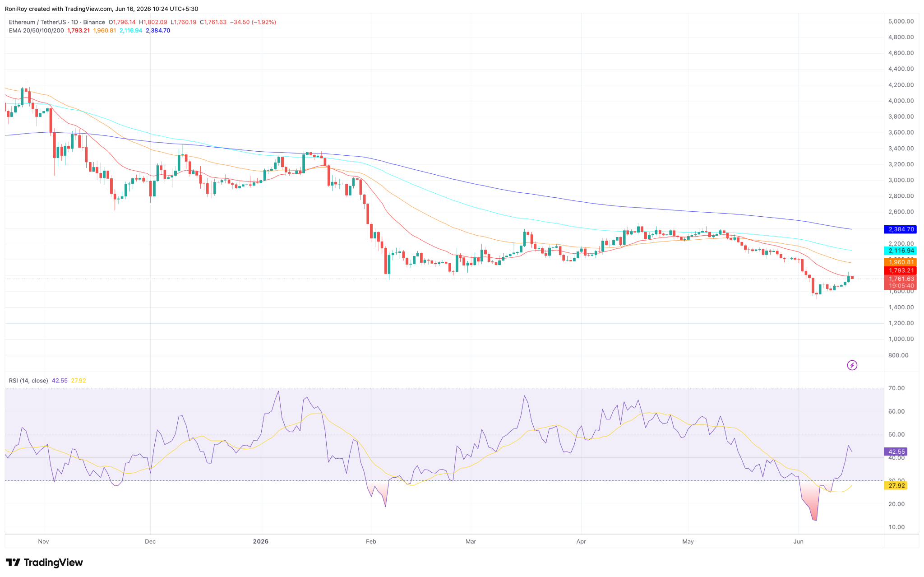Click the purple 42.55 RSI axis tag
Viewport: 924px width, 577px height.
tap(896, 451)
